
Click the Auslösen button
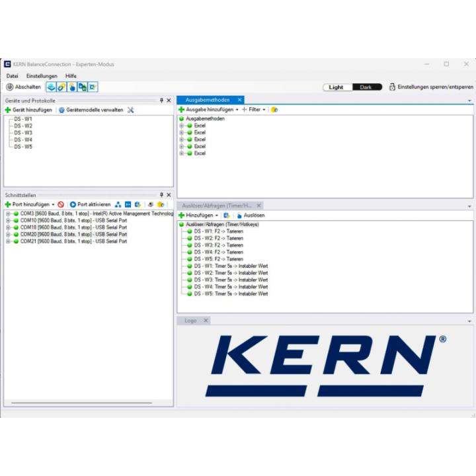(x=251, y=216)
